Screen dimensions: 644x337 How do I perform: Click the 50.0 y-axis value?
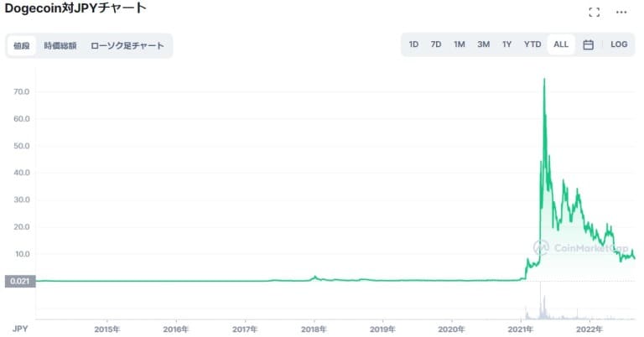click(21, 146)
